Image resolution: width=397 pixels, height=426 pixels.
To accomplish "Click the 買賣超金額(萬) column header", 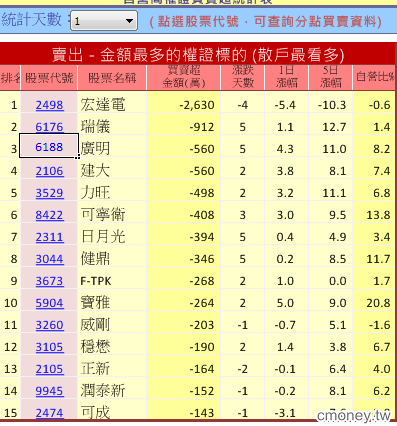I will (x=183, y=77).
